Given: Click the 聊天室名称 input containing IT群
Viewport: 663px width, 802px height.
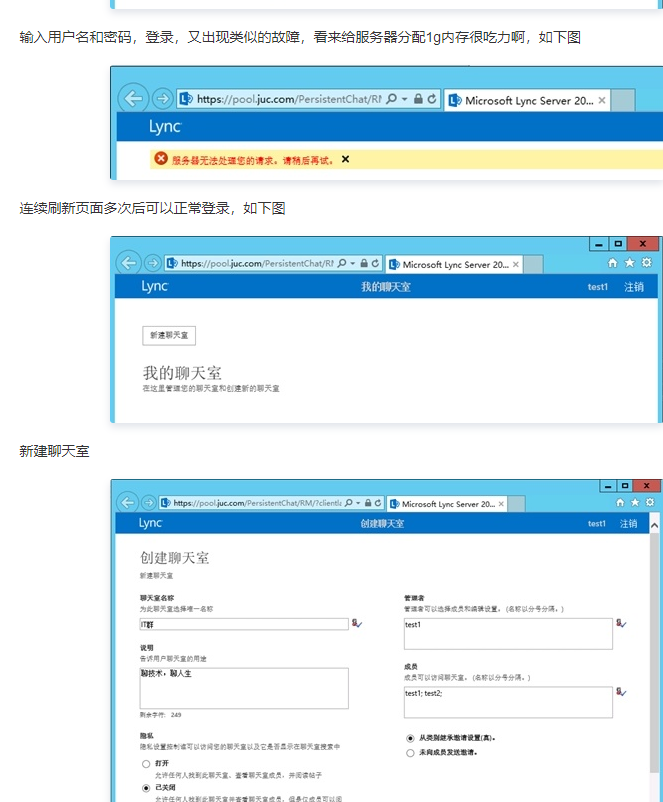Looking at the screenshot, I should (244, 624).
